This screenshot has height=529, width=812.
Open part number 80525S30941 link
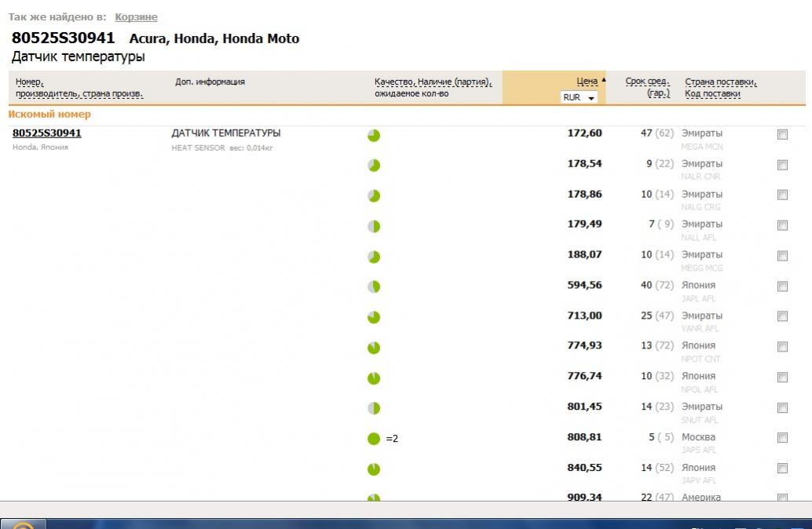point(47,133)
